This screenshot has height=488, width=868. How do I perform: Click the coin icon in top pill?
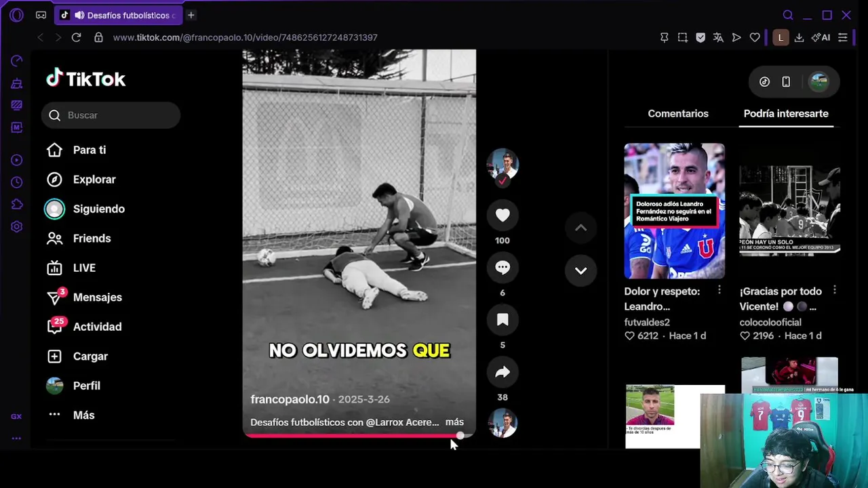point(764,81)
